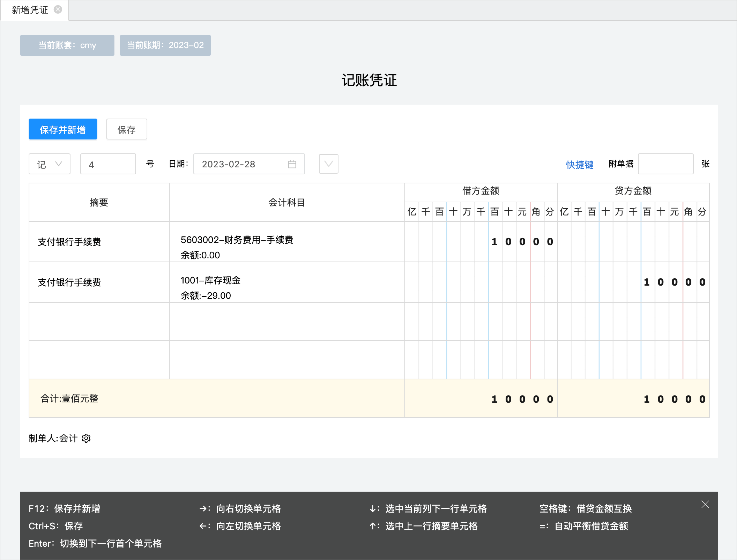Viewport: 737px width, 560px height.
Task: Click the 贷方金额 column header
Action: [633, 191]
